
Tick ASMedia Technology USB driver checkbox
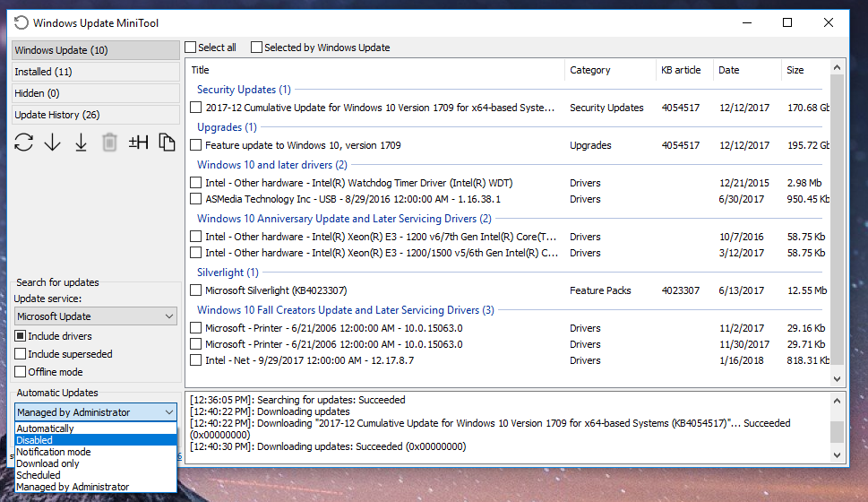click(x=195, y=199)
